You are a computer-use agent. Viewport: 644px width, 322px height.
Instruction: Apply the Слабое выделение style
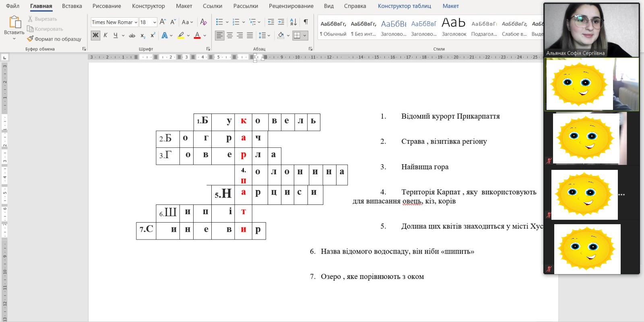coord(514,28)
